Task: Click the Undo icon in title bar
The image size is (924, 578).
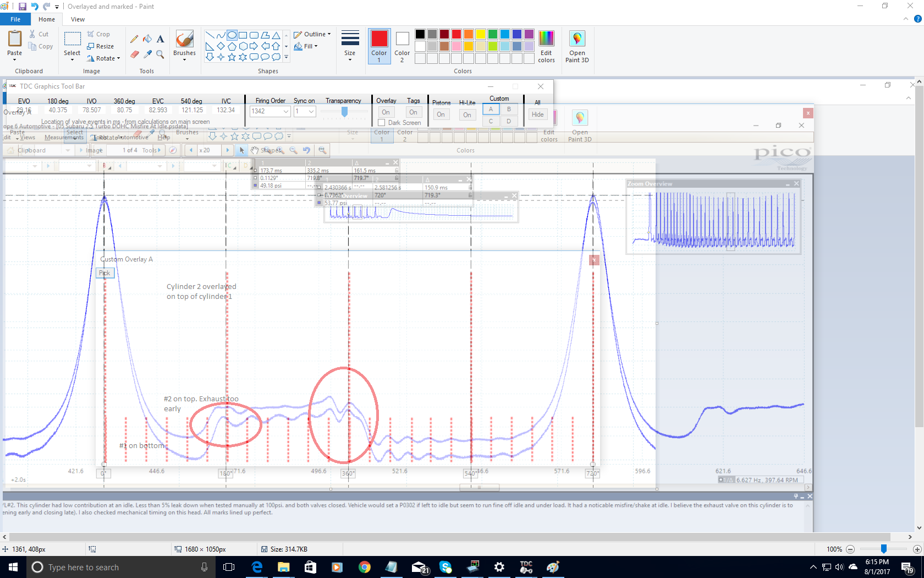Action: tap(35, 7)
